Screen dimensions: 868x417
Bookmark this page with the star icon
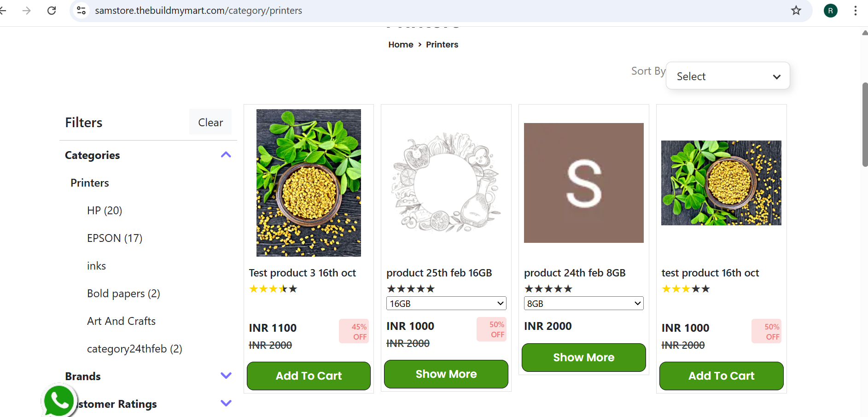[796, 11]
